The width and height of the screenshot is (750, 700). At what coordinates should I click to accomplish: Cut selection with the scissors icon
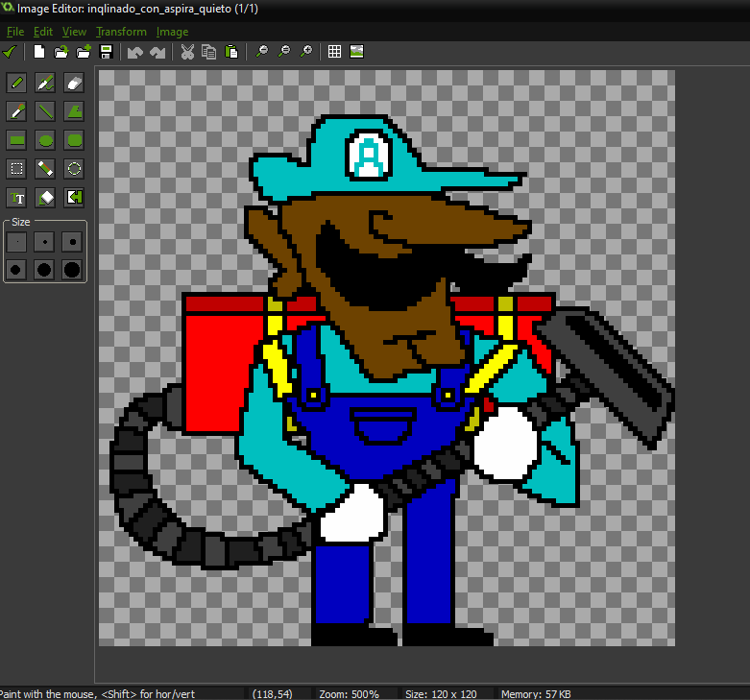click(187, 52)
